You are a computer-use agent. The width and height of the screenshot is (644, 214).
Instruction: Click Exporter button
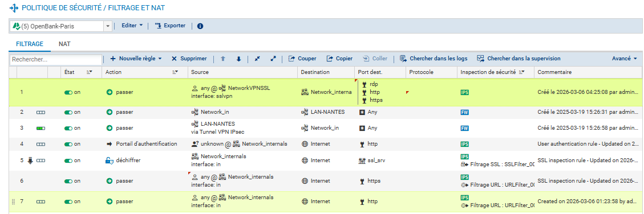[170, 26]
